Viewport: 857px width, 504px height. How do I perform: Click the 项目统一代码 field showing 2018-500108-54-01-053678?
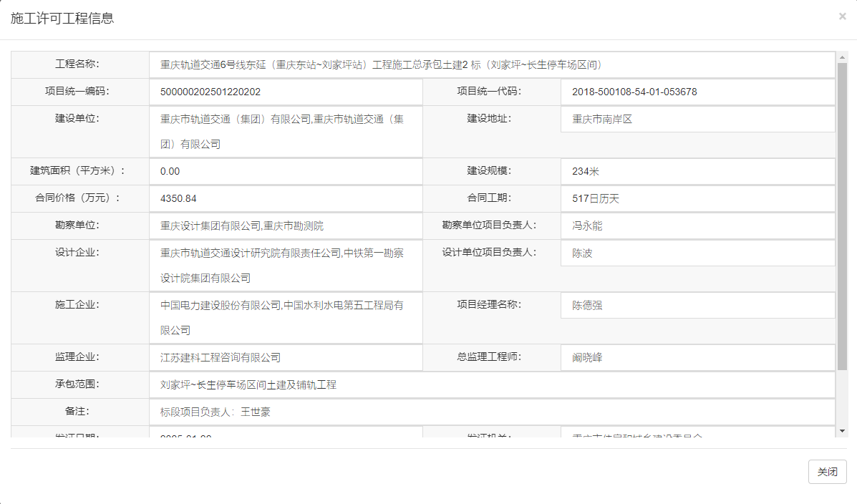point(697,92)
